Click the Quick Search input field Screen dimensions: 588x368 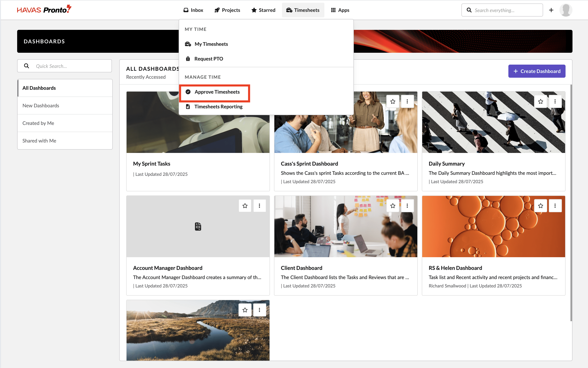[64, 66]
